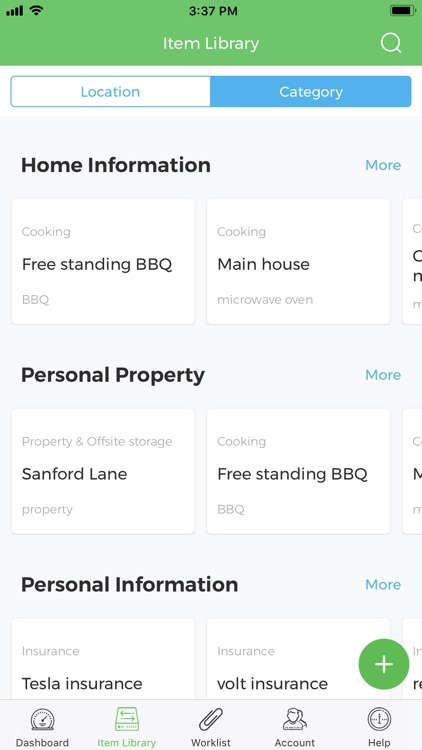Viewport: 422px width, 750px height.
Task: Expand Personal Information with More
Action: click(383, 585)
